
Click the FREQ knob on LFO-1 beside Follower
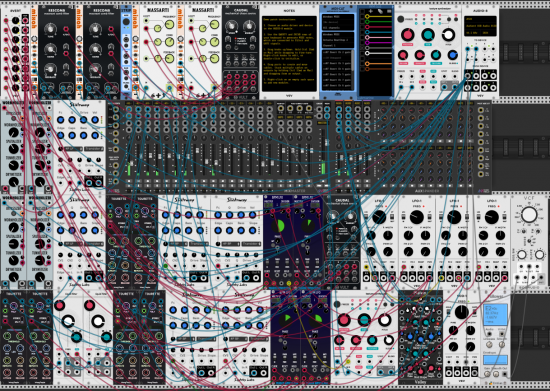pyautogui.click(x=462, y=312)
